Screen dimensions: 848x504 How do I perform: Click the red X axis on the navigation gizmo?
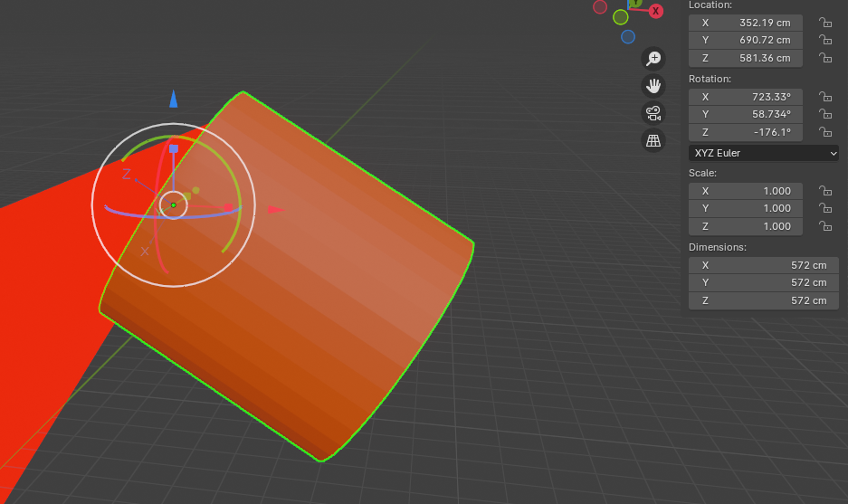coord(655,11)
